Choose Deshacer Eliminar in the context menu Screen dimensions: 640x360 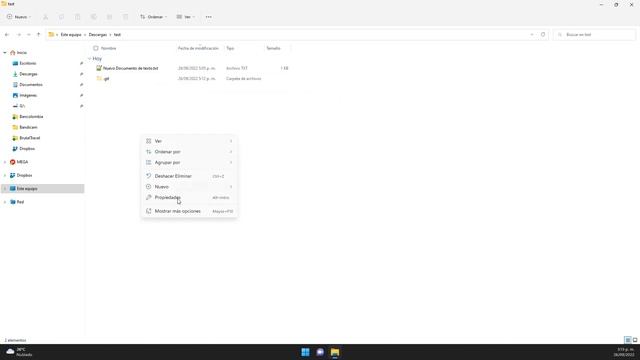click(x=189, y=176)
